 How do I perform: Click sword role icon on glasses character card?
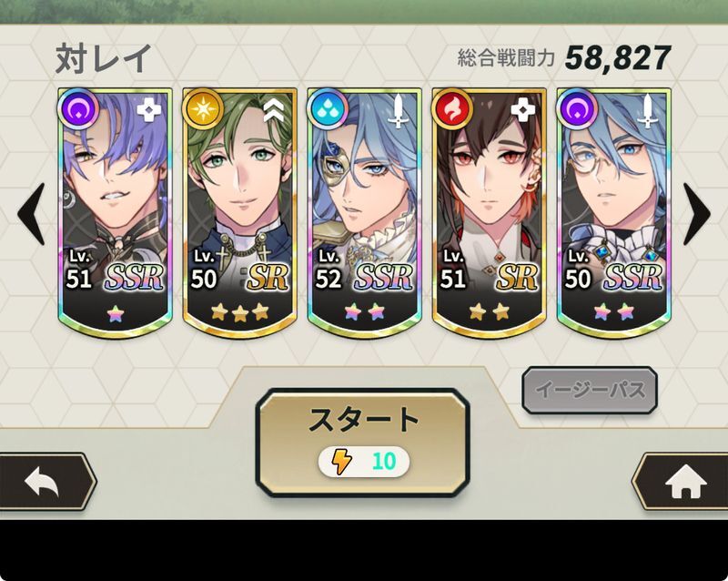[647, 110]
